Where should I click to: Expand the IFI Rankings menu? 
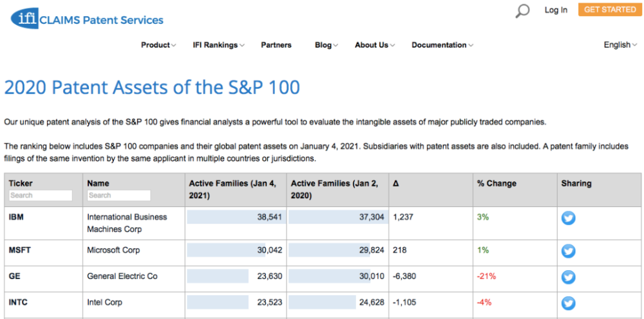[218, 45]
